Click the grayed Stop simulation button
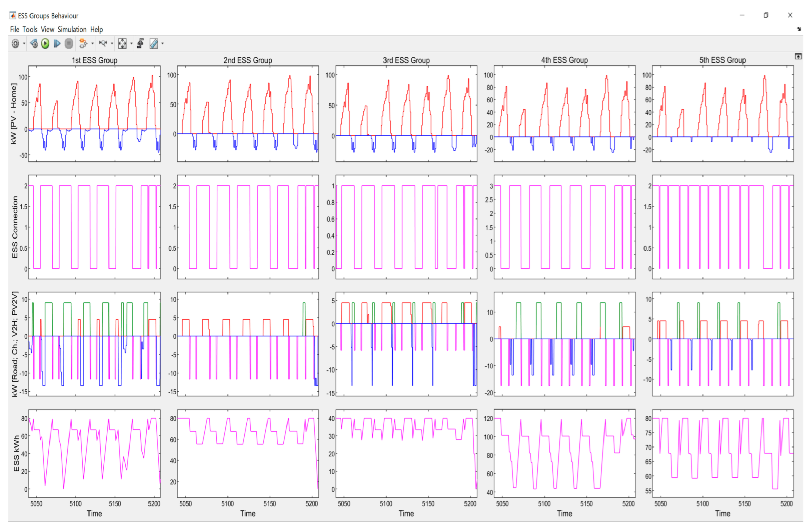The height and width of the screenshot is (532, 812). click(69, 44)
